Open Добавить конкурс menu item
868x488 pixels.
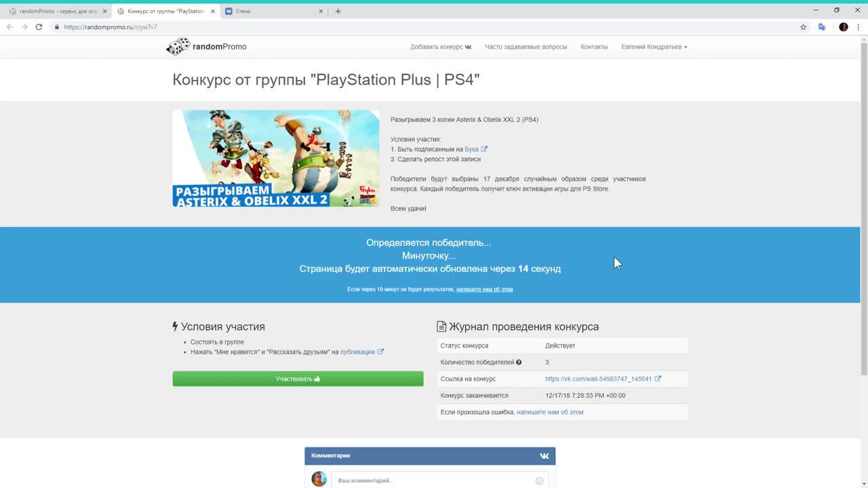click(x=440, y=47)
